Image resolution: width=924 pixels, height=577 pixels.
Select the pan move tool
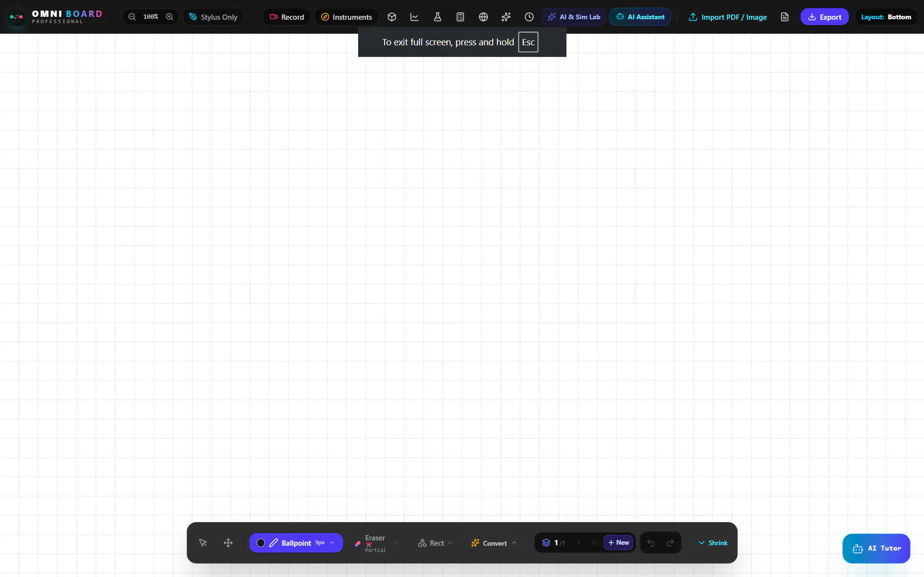click(228, 543)
